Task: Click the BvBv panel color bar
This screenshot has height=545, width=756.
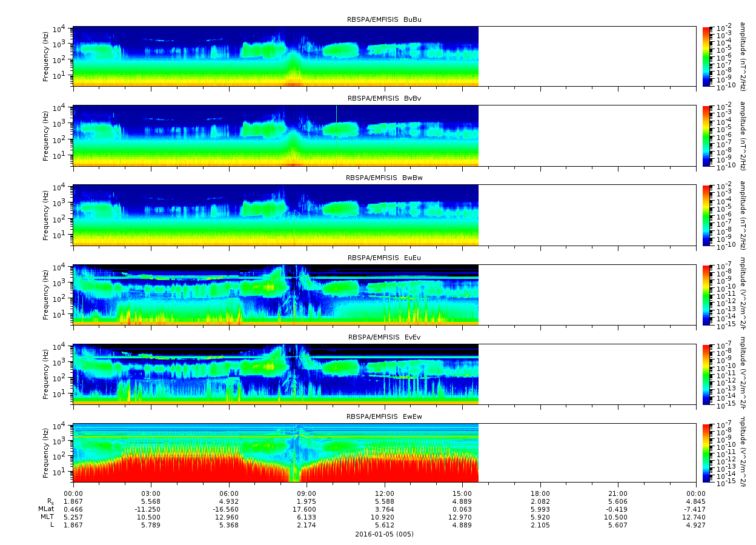Action: coord(706,135)
